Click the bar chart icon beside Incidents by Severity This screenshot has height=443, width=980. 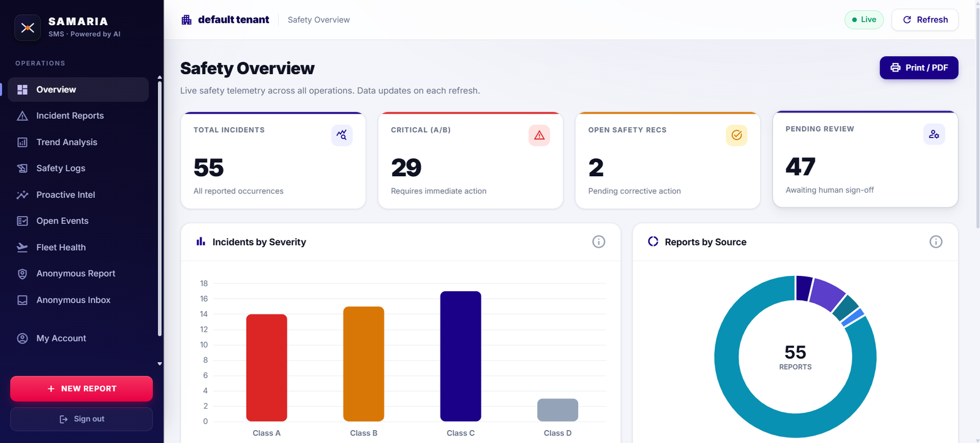201,242
